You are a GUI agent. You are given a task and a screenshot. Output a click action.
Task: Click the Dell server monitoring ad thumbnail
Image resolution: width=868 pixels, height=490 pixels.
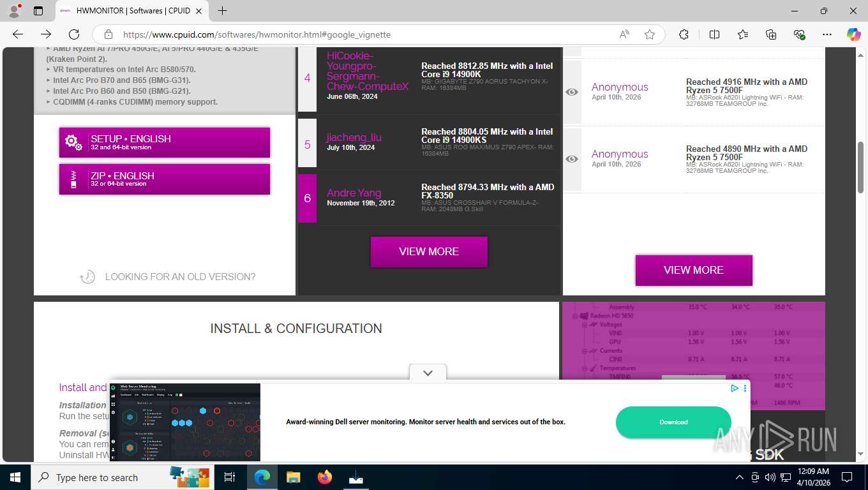coord(185,422)
